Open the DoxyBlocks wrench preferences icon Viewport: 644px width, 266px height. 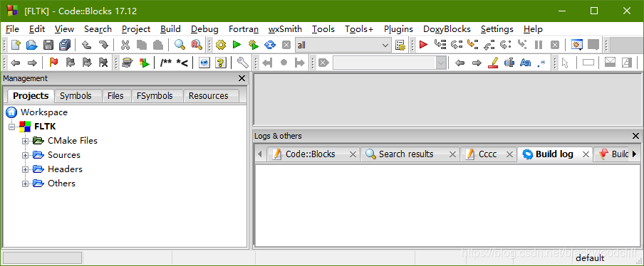tap(243, 63)
